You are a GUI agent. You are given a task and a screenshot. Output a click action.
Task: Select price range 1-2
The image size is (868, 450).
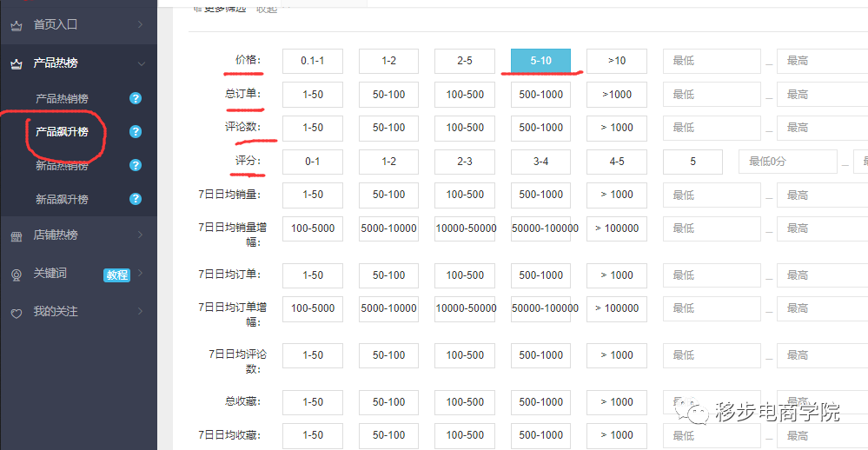pyautogui.click(x=388, y=61)
